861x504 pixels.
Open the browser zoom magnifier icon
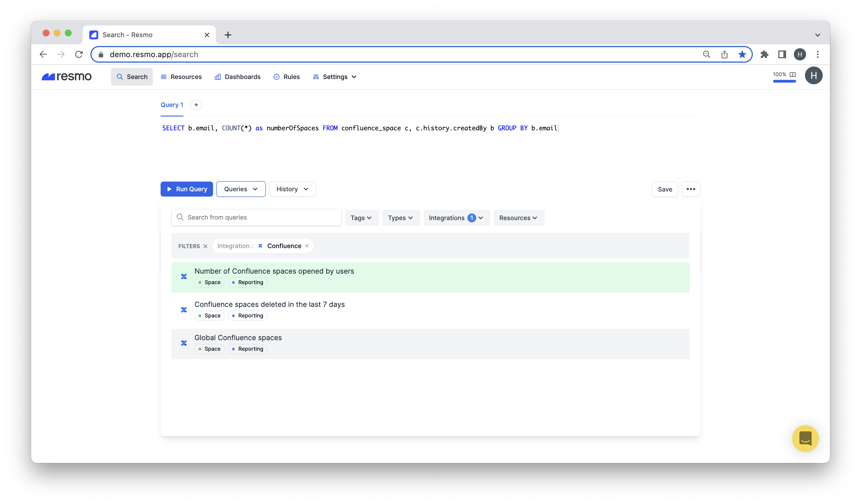[706, 54]
